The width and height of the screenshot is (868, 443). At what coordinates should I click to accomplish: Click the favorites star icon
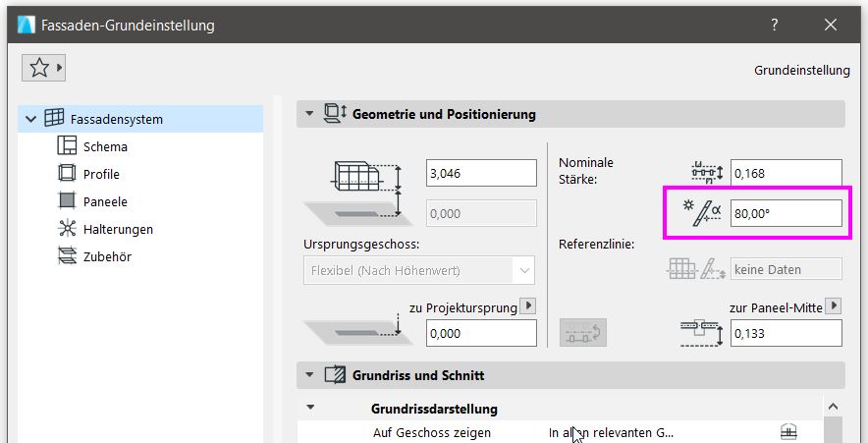pyautogui.click(x=39, y=68)
